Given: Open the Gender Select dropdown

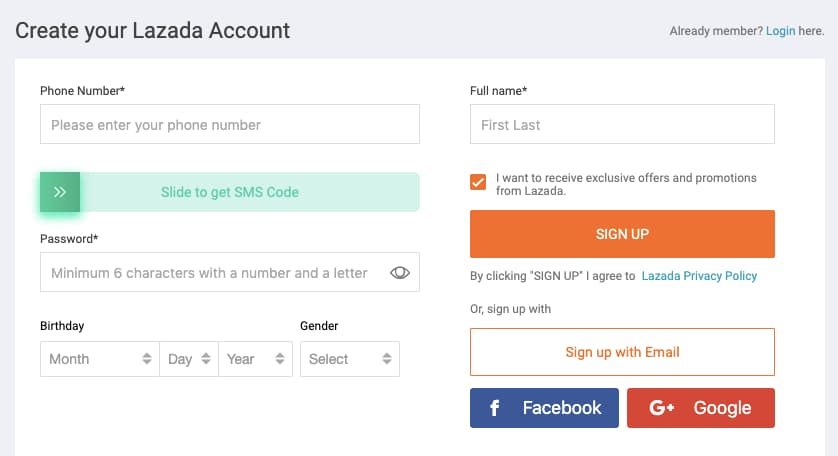Looking at the screenshot, I should tap(349, 359).
